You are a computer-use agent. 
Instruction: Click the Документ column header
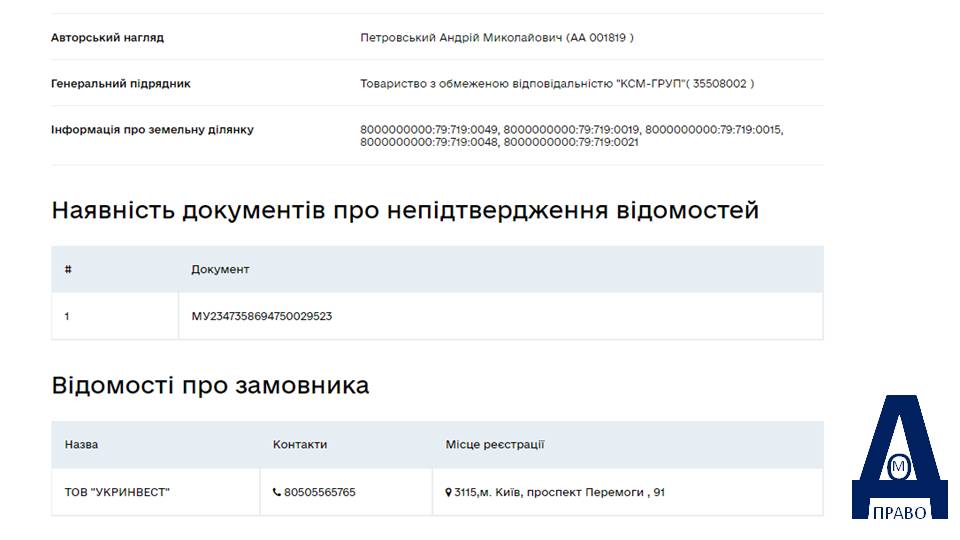(220, 269)
